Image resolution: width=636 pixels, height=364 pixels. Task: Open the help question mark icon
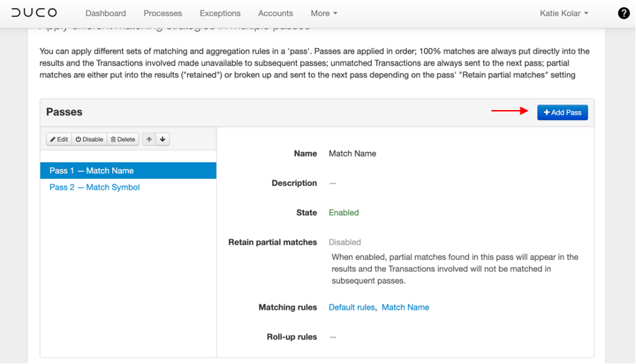coord(623,13)
